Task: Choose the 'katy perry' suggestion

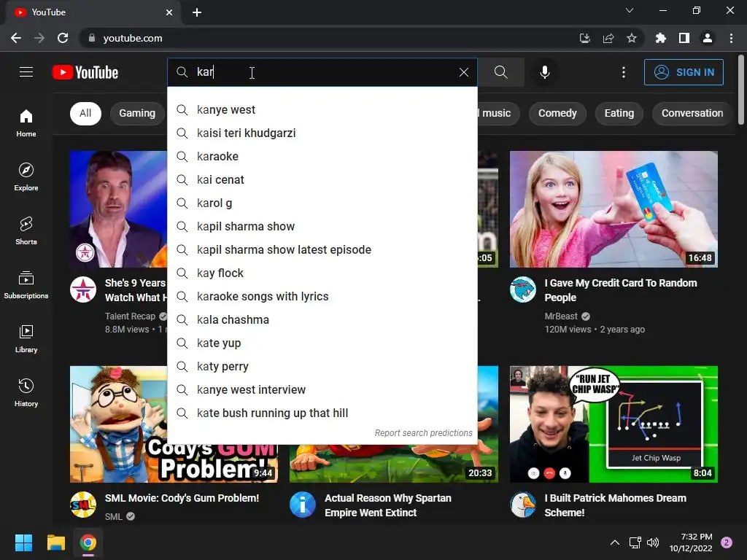Action: click(322, 366)
